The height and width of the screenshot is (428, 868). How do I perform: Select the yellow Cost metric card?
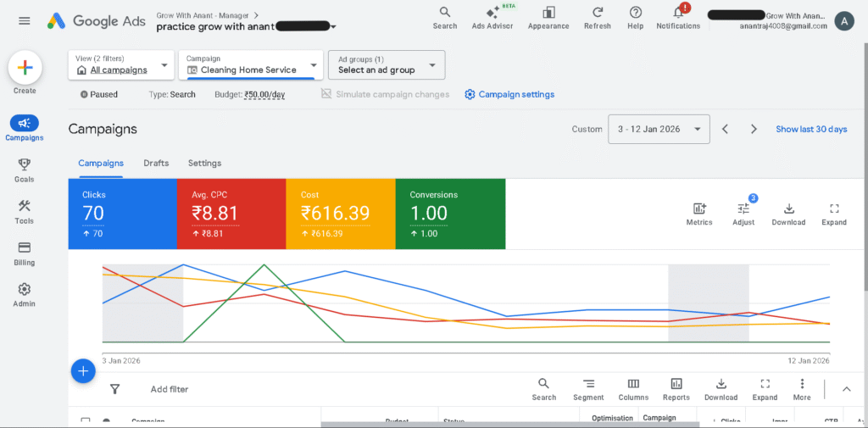(341, 214)
